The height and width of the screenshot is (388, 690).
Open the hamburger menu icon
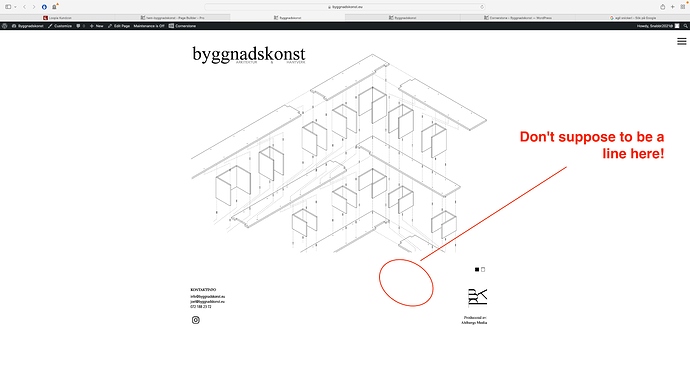click(681, 41)
